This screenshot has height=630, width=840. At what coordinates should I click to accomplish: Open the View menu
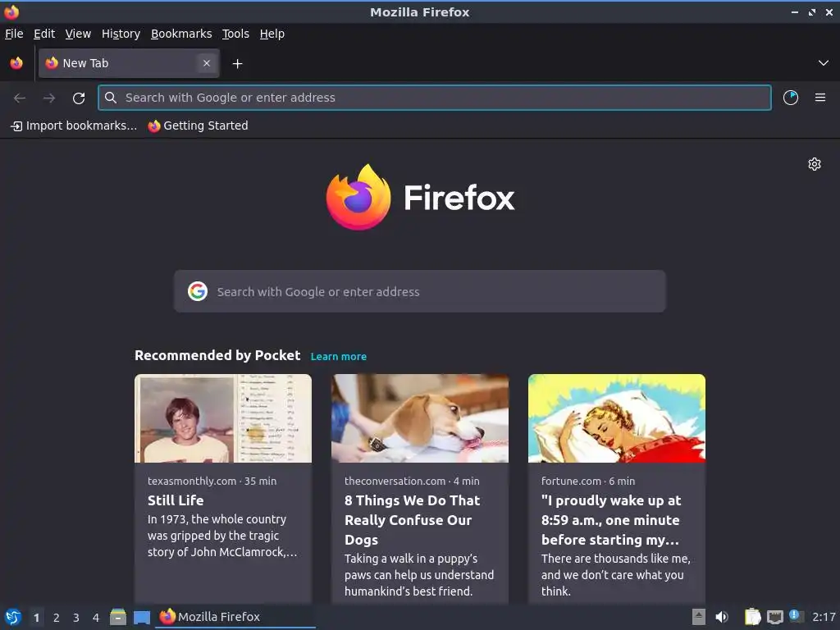click(78, 34)
